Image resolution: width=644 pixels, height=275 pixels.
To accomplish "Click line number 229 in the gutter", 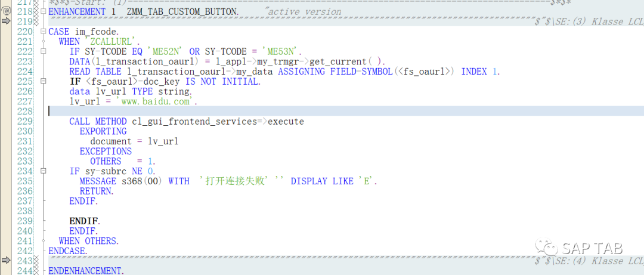I will click(x=25, y=121).
